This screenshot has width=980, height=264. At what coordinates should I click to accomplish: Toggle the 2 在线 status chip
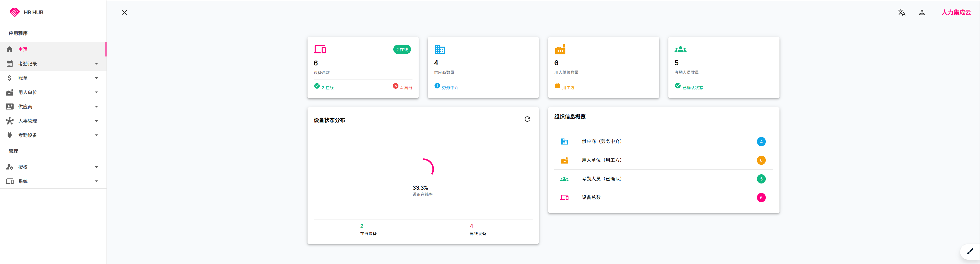point(402,49)
